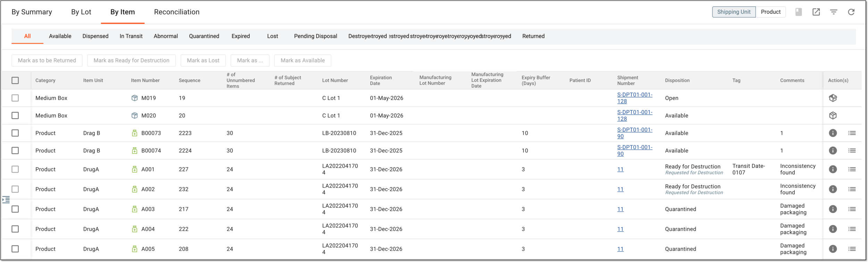
Task: Click the kit icon beside A001
Action: 135,169
